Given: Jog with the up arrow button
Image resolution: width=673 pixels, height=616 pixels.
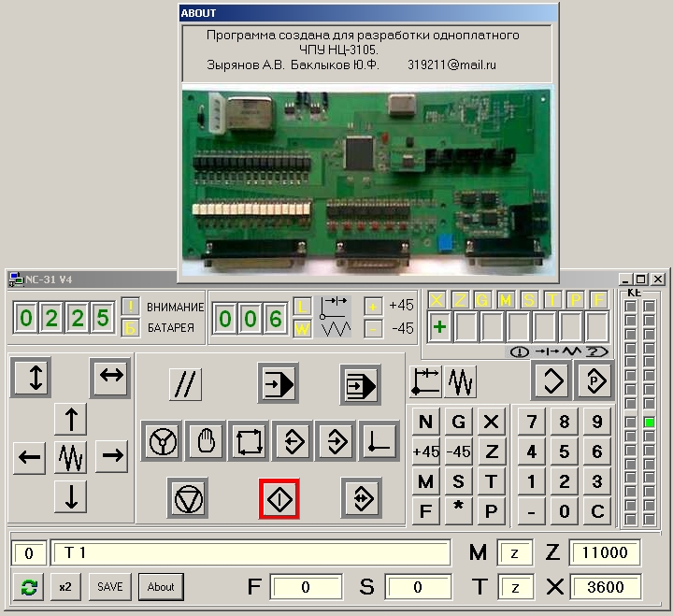Looking at the screenshot, I should pos(71,419).
